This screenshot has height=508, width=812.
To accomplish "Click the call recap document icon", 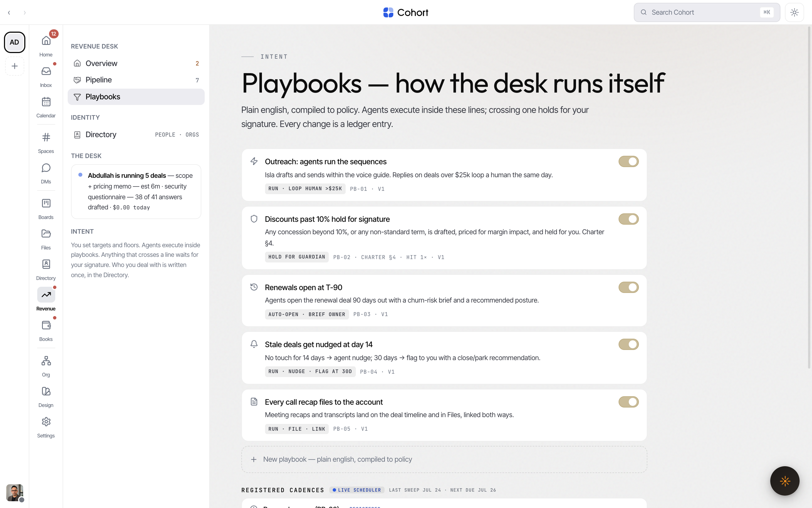I will tap(254, 402).
